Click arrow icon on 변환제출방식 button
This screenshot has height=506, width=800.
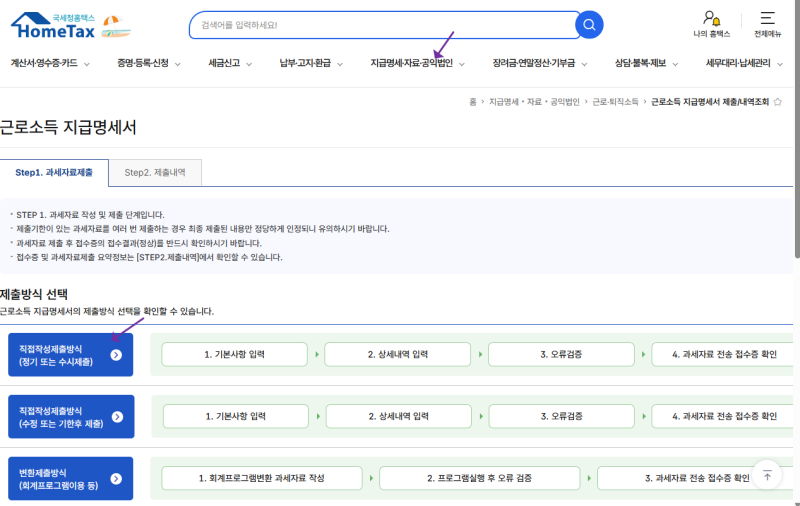coord(116,478)
